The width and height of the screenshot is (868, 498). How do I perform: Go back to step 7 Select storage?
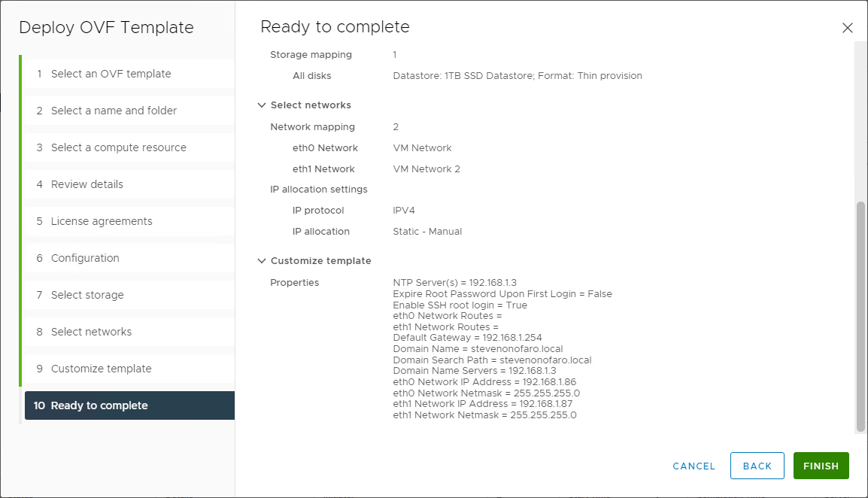[87, 295]
